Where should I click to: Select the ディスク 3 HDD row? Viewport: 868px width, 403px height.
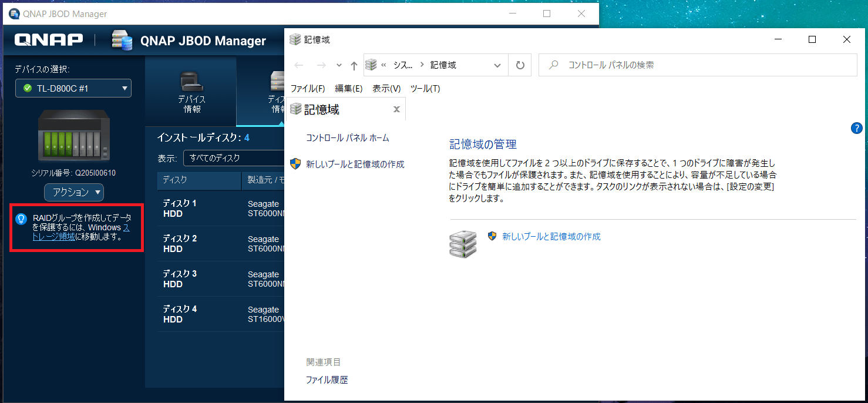click(x=221, y=279)
